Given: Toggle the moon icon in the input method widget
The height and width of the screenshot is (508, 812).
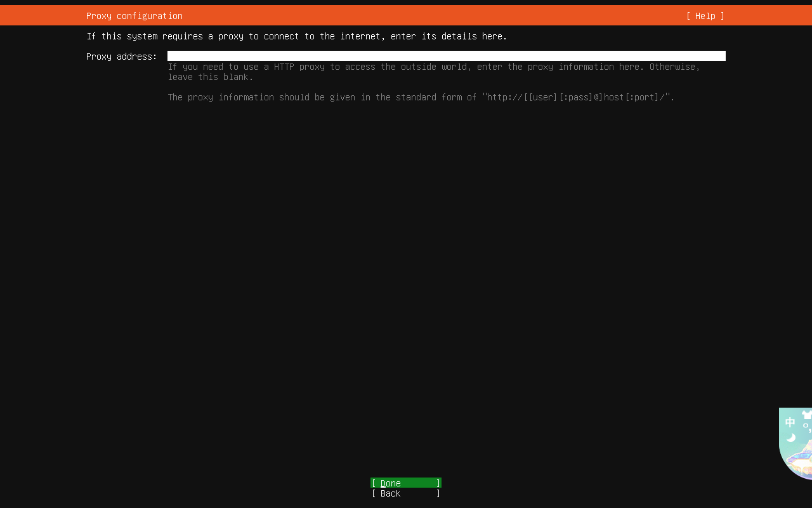Looking at the screenshot, I should (791, 438).
